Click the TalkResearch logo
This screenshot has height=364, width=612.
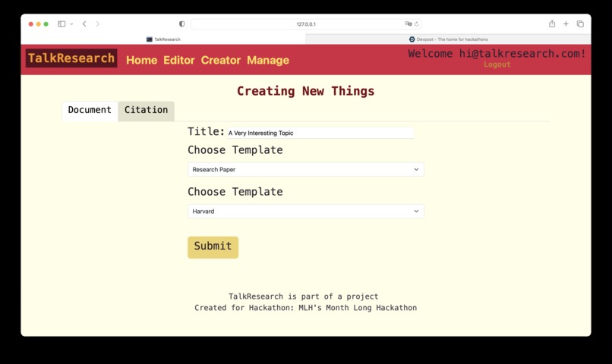(x=71, y=58)
